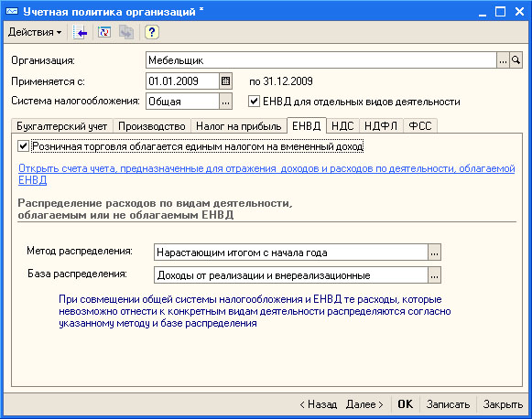Open Метод распределения choice list button

(434, 252)
